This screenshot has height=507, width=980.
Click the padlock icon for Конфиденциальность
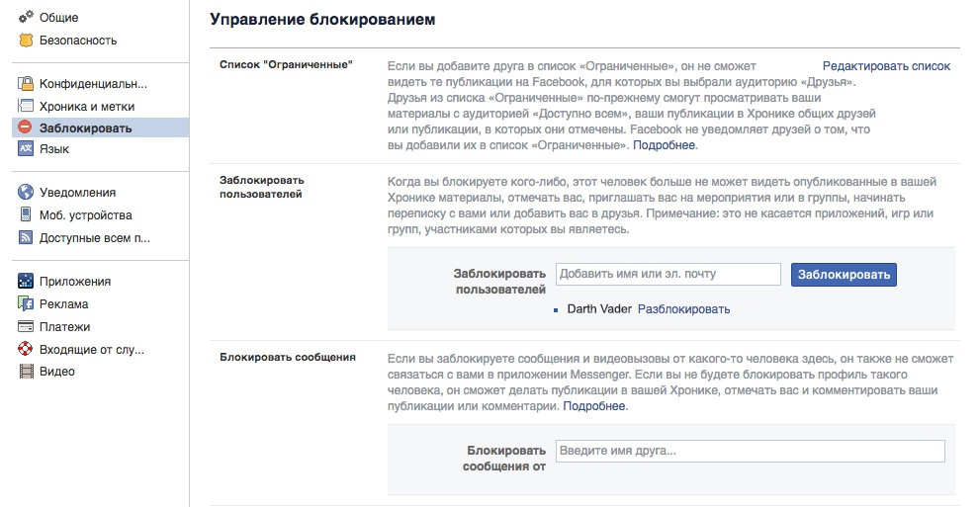tap(27, 83)
